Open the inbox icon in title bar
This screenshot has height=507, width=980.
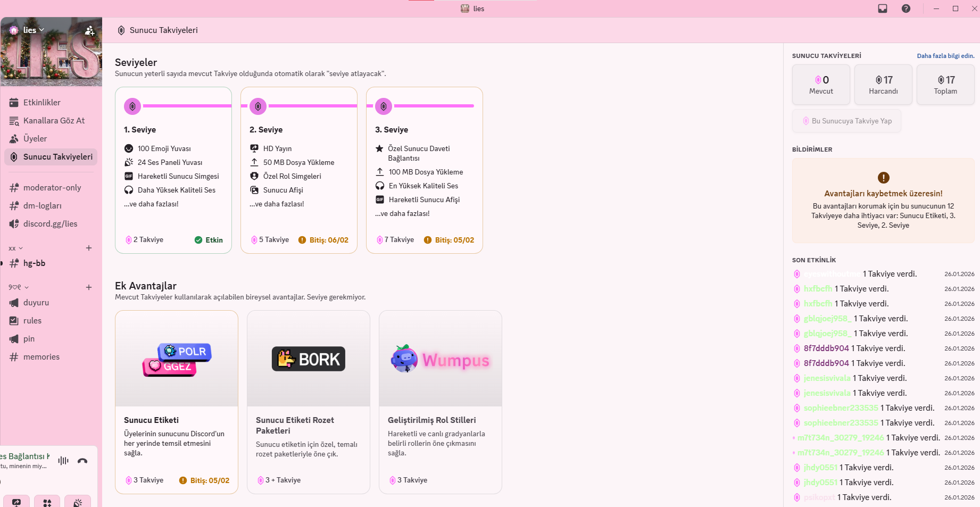click(883, 9)
